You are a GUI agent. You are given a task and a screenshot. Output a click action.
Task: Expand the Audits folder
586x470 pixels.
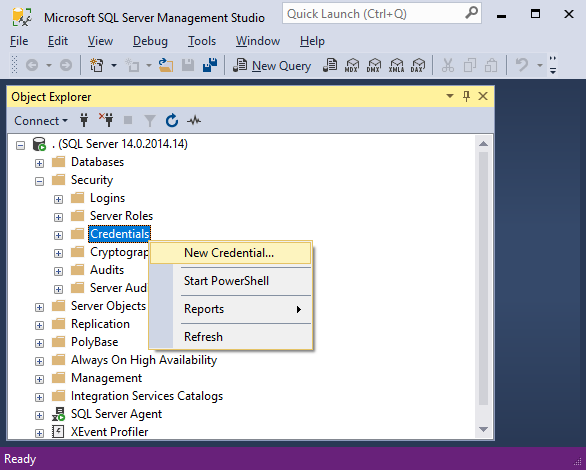[x=58, y=271]
